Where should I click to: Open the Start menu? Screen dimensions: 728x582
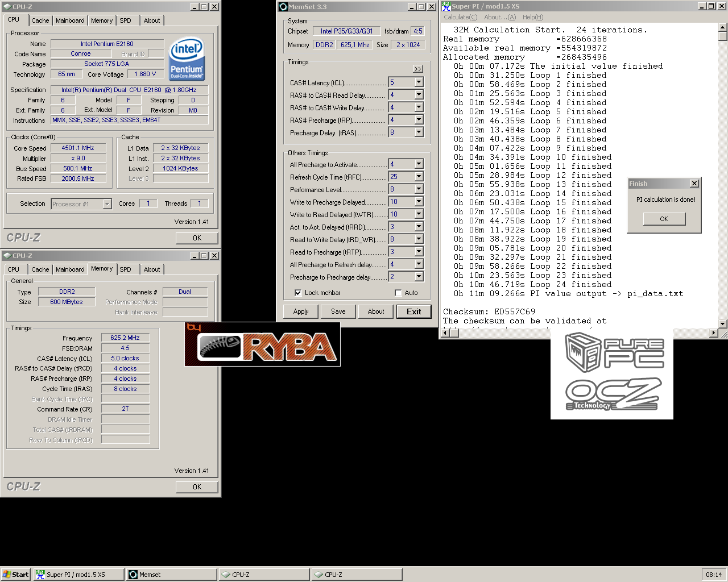(x=15, y=575)
